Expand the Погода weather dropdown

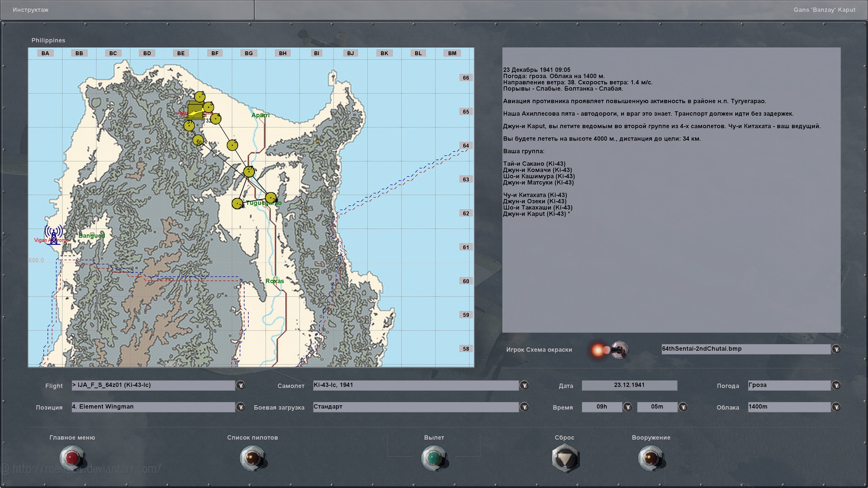click(x=836, y=385)
